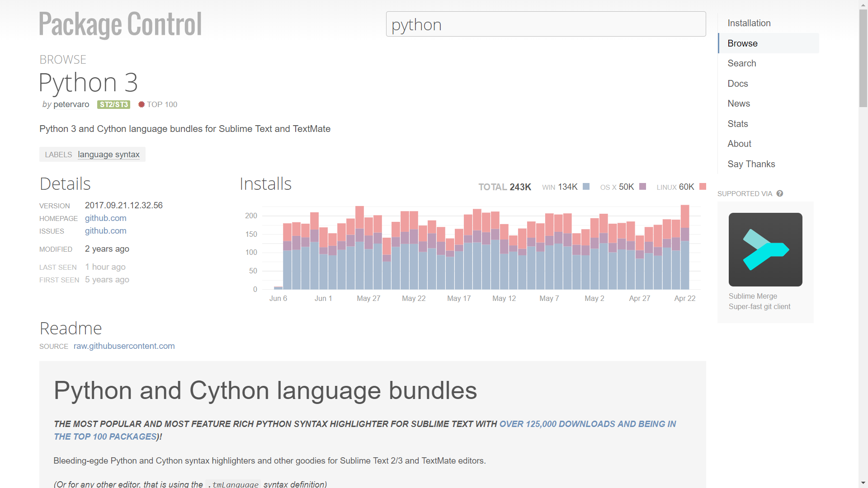
Task: Click the Apr 22 chart axis label
Action: 684,298
